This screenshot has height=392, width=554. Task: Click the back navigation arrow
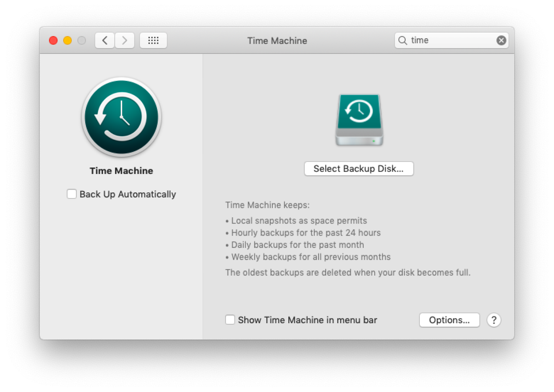[104, 40]
